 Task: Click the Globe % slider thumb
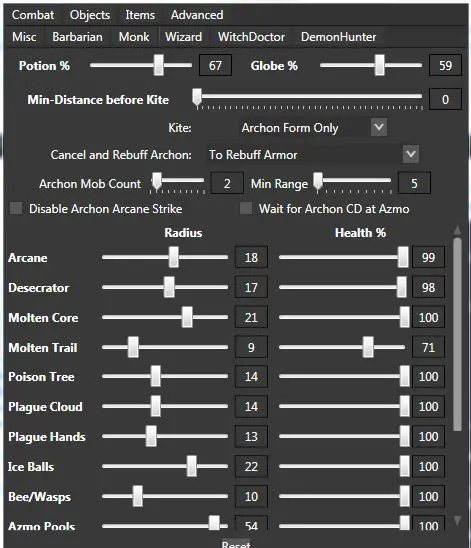379,65
